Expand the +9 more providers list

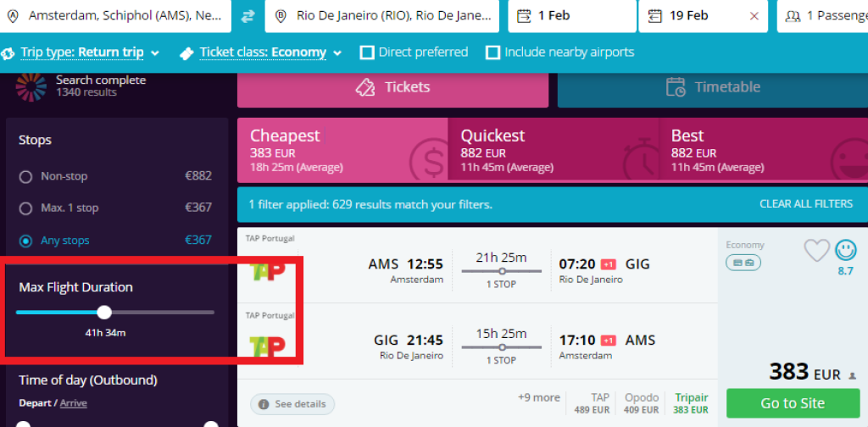click(x=539, y=397)
